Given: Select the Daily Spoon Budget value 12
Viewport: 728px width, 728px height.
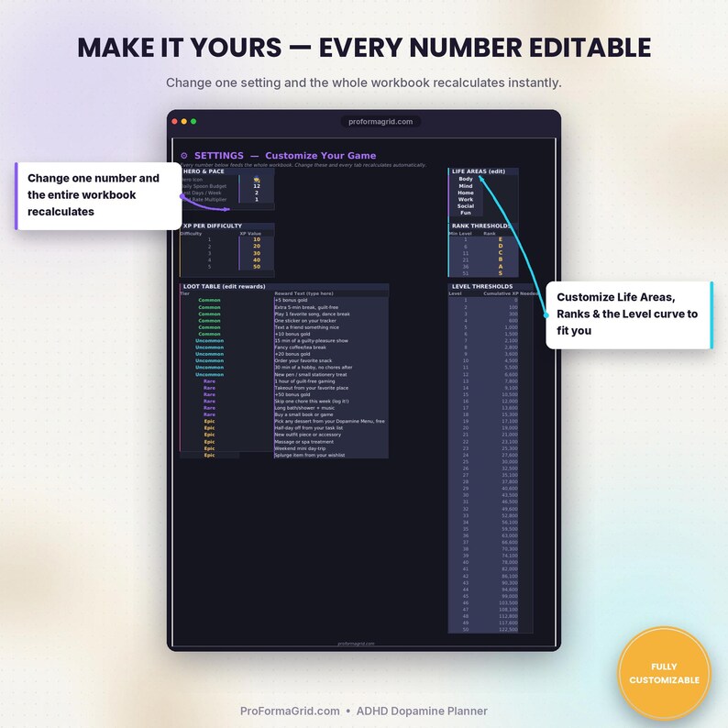Looking at the screenshot, I should [x=257, y=186].
